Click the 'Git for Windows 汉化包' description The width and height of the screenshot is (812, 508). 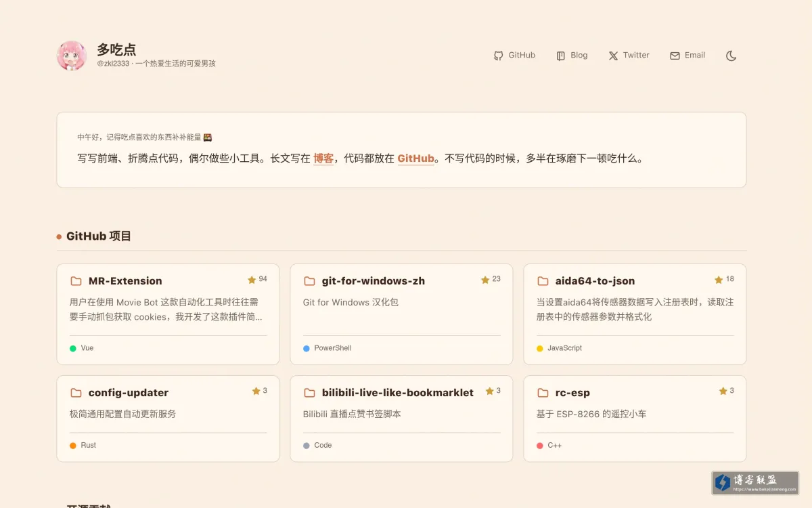[351, 302]
